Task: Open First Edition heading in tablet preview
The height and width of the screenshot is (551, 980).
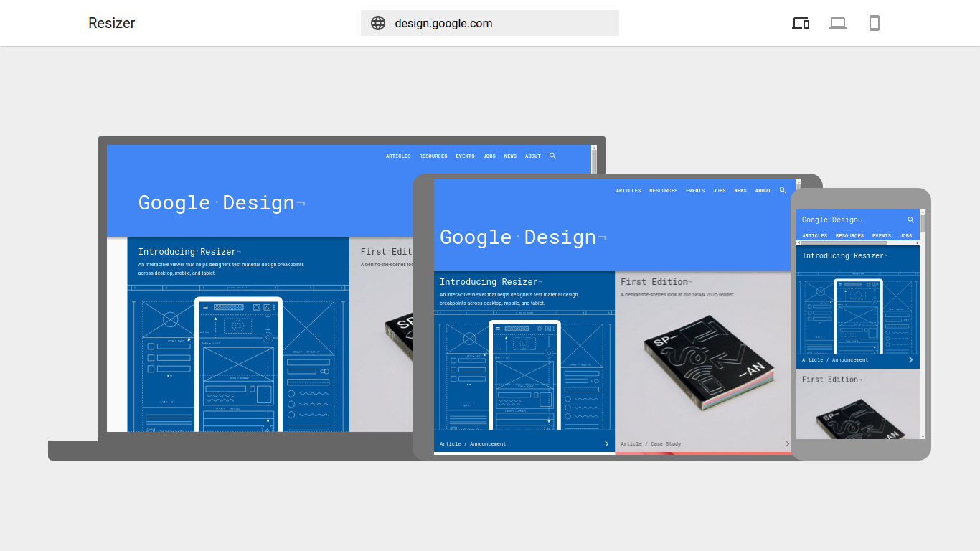Action: click(656, 282)
